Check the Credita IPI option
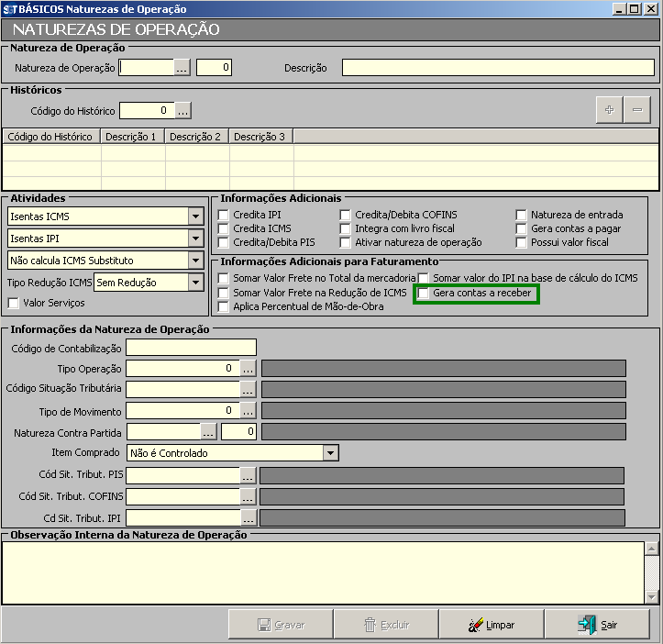Image resolution: width=663 pixels, height=644 pixels. click(x=224, y=215)
